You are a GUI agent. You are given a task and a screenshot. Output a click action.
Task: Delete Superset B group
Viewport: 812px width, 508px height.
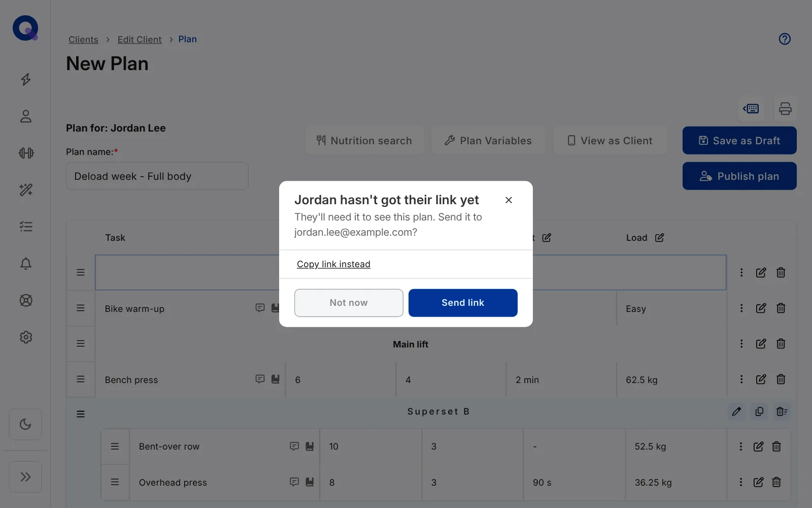click(x=782, y=412)
